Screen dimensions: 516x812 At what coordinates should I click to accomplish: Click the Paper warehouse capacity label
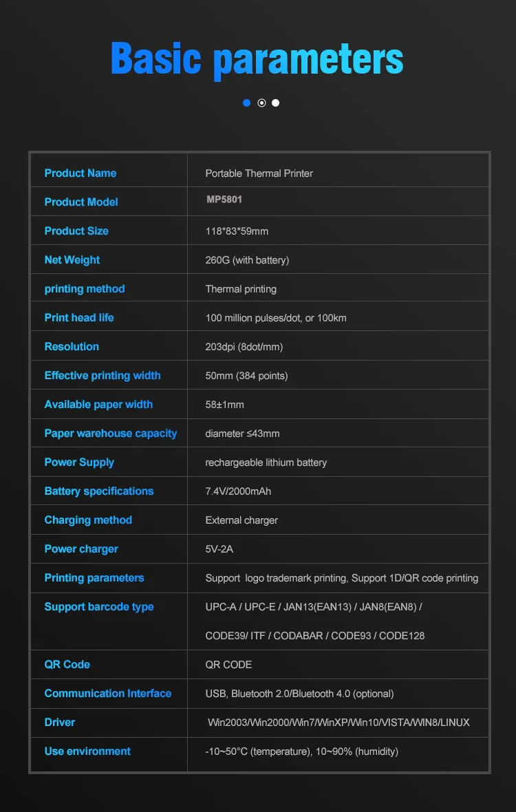pyautogui.click(x=111, y=434)
